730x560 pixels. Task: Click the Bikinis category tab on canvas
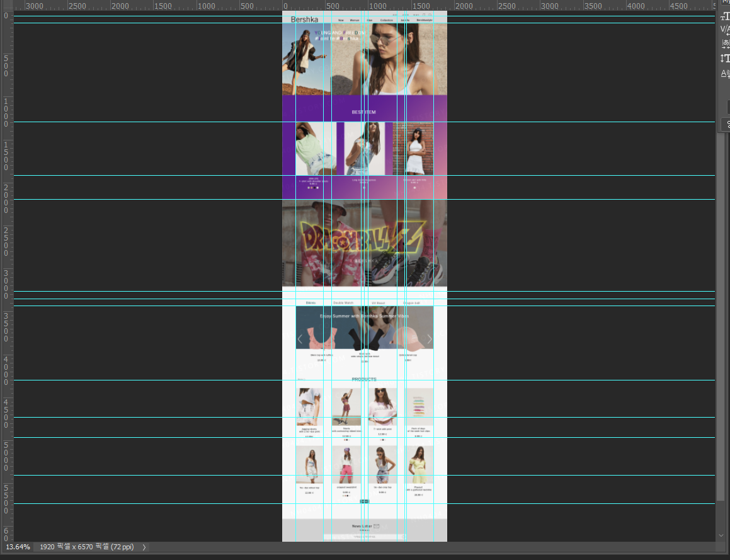click(x=311, y=302)
